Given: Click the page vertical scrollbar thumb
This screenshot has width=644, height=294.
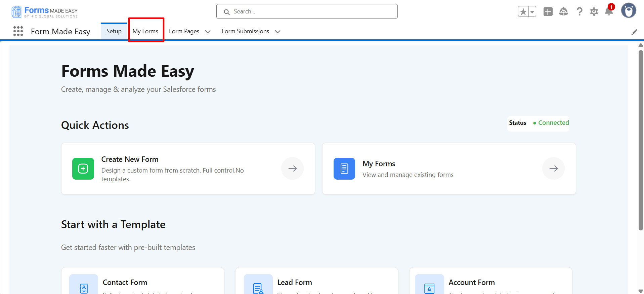Looking at the screenshot, I should (641, 140).
